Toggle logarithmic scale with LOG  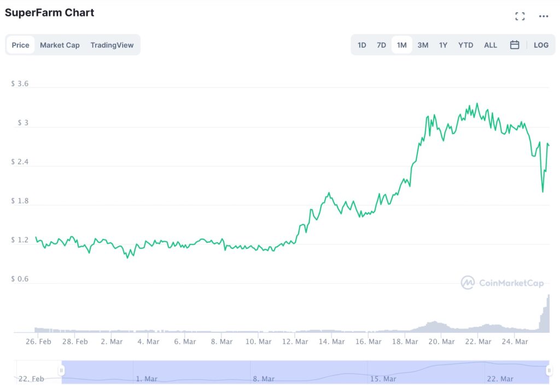pyautogui.click(x=541, y=45)
